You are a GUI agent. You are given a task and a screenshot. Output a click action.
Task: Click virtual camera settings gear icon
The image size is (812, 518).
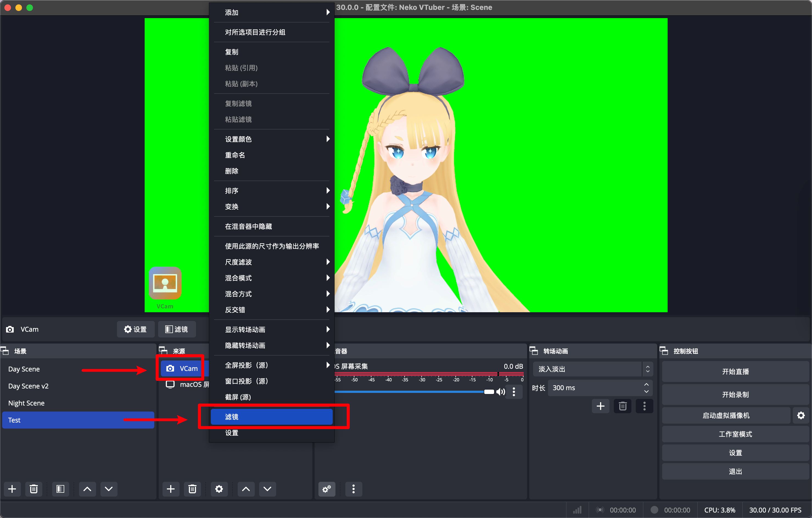[801, 416]
